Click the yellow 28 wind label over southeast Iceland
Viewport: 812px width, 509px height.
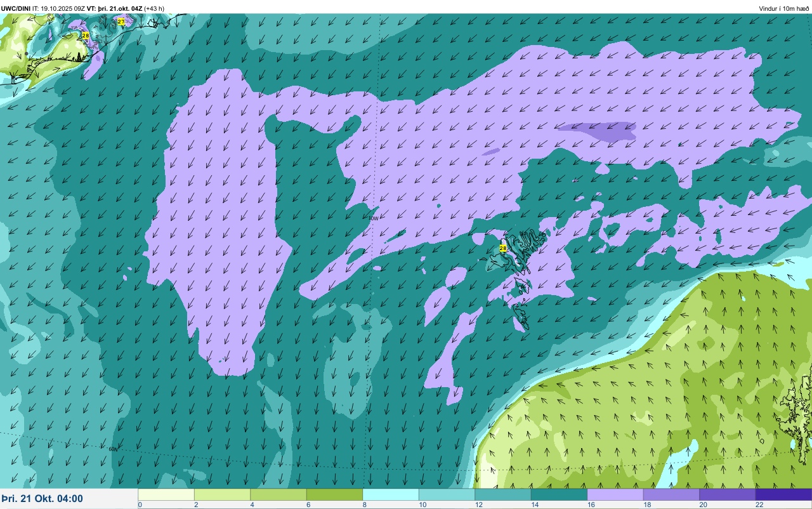tap(86, 36)
